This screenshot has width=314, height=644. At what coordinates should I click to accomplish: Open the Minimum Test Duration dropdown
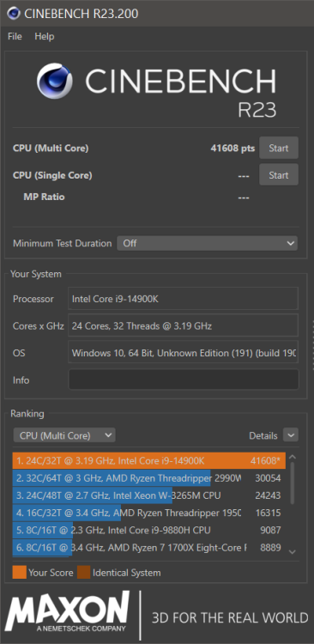(208, 243)
